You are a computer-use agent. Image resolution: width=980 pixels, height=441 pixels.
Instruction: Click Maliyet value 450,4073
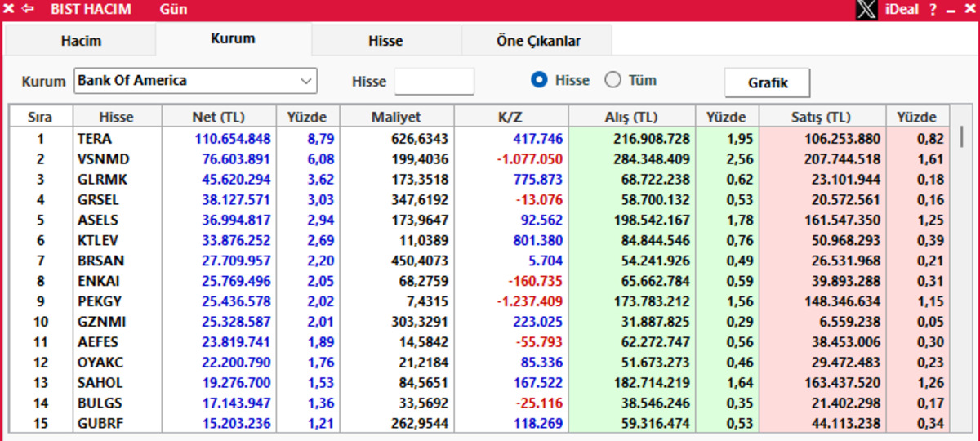tap(420, 261)
